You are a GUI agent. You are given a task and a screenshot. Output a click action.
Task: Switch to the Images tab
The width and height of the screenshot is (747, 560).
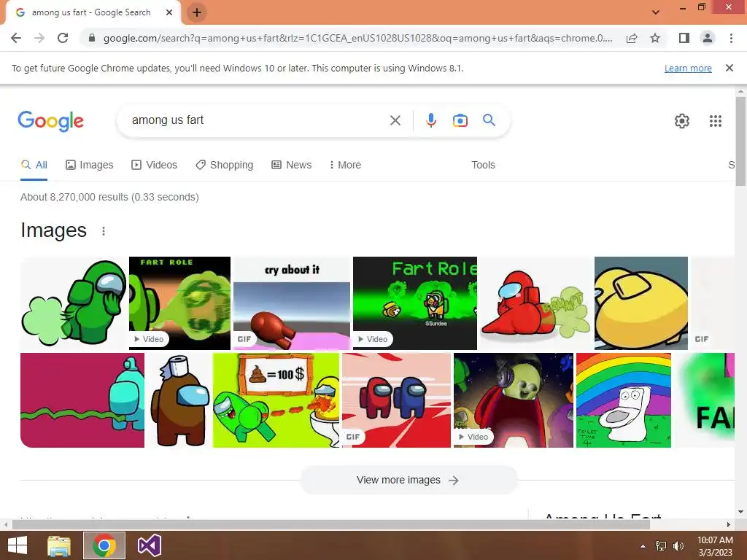pyautogui.click(x=90, y=165)
